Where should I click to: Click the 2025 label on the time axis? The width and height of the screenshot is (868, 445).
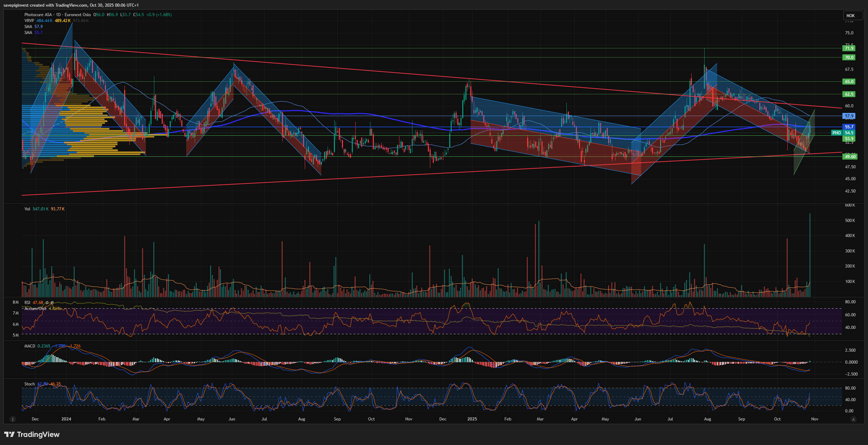(472, 419)
